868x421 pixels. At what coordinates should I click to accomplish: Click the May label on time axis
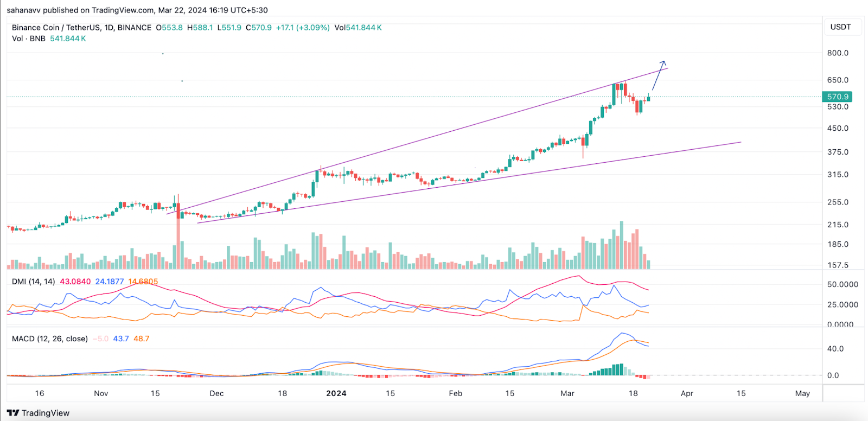pyautogui.click(x=802, y=393)
